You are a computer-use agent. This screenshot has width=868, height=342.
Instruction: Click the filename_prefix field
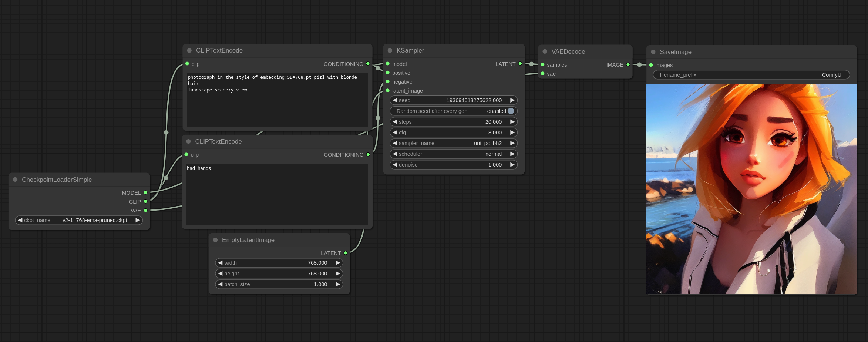(x=751, y=75)
